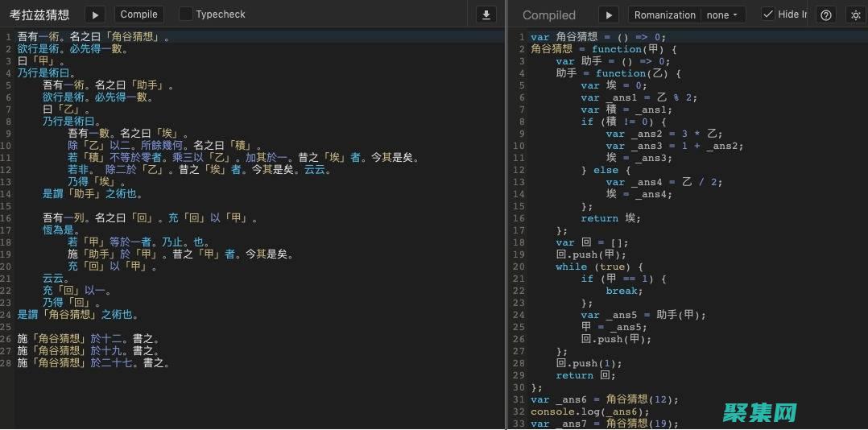Click compiled line var _ans7 = 角谷猜想(19);
The height and width of the screenshot is (430, 868).
[605, 424]
